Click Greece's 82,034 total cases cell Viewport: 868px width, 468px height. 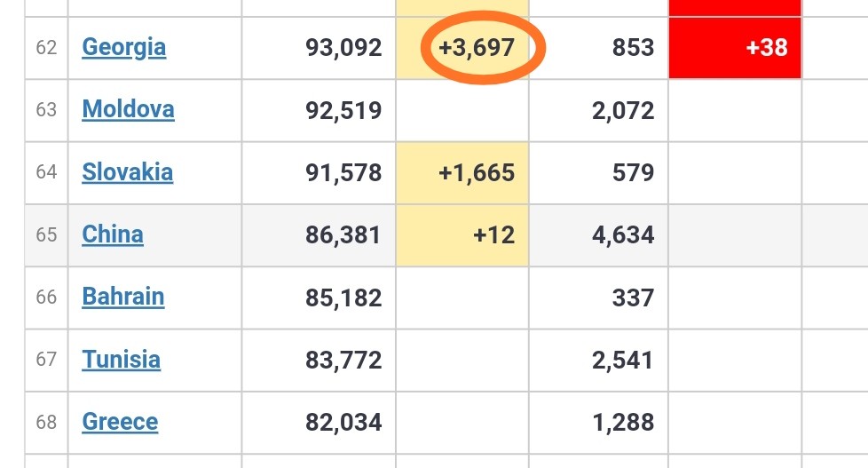[343, 422]
